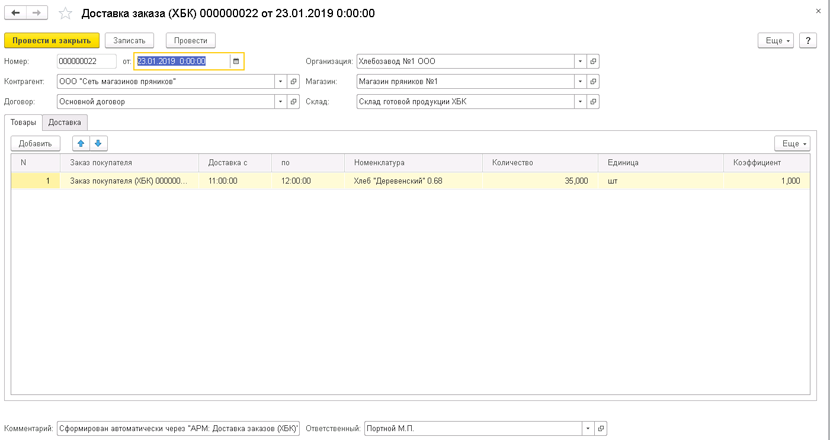Screen dimensions: 830x440
Task: Go forward with the right arrow button
Action: coord(37,13)
